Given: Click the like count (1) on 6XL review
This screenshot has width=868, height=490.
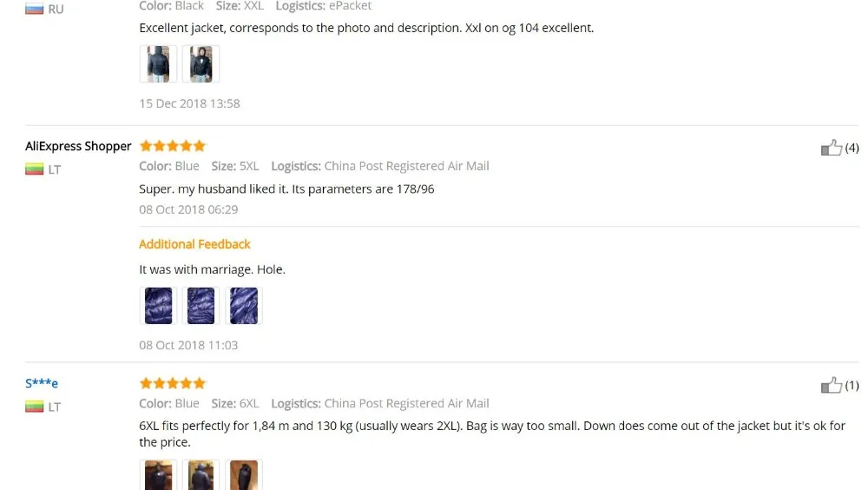Looking at the screenshot, I should pyautogui.click(x=852, y=385).
